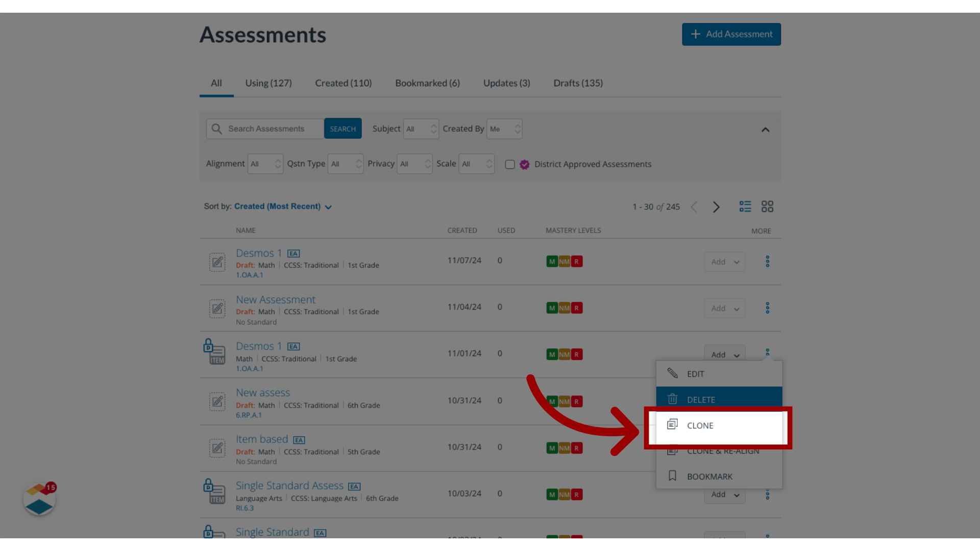Open the Single Standard Assess link
The width and height of the screenshot is (980, 551).
click(x=289, y=485)
